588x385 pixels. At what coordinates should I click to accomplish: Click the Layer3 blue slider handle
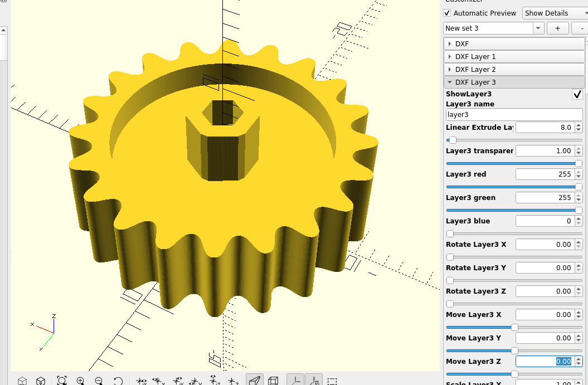click(x=450, y=233)
